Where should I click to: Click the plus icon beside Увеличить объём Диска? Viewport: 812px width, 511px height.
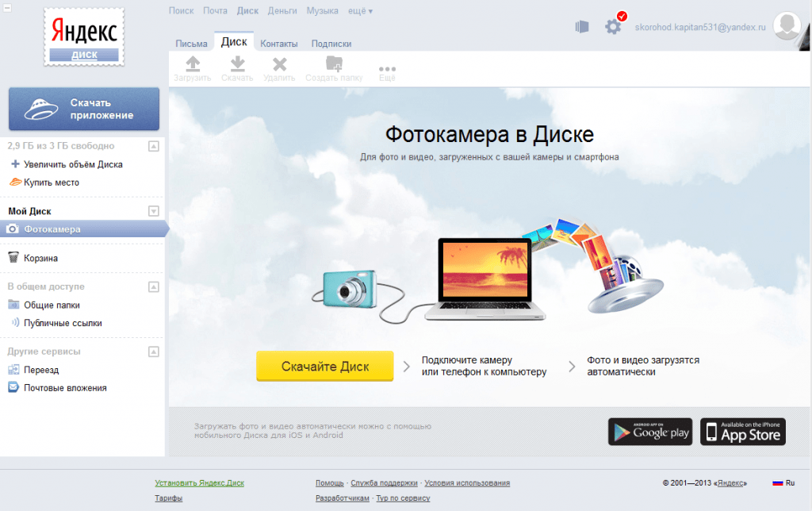point(16,163)
